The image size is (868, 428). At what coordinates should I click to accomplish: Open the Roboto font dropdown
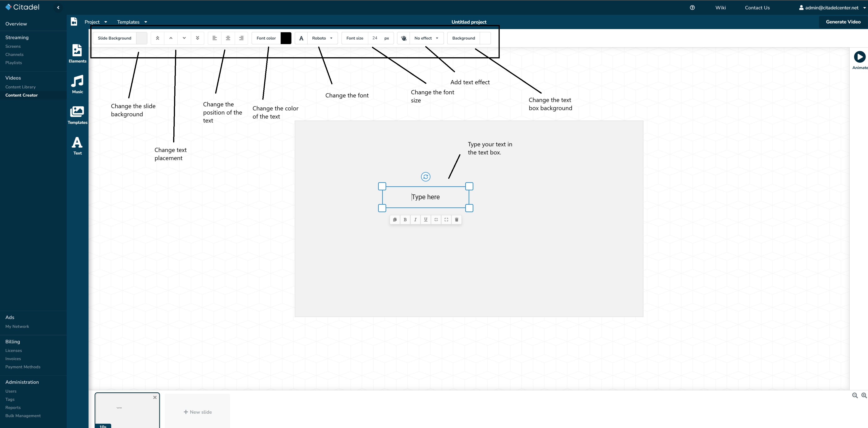(322, 38)
